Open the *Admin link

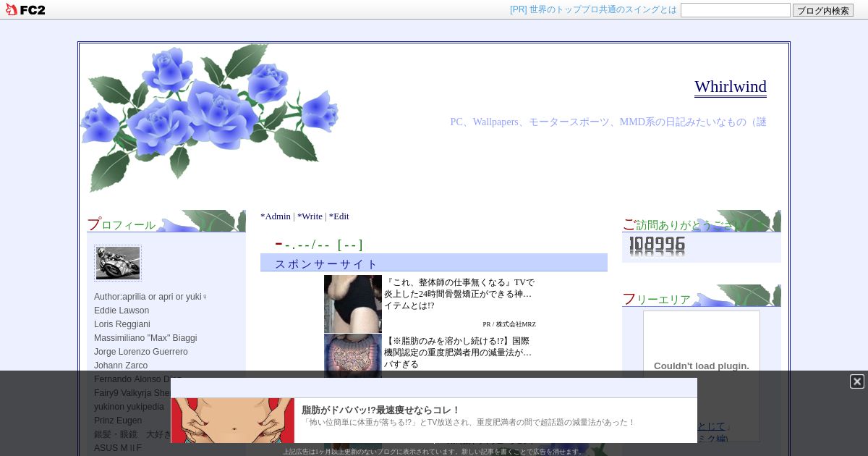pos(276,216)
